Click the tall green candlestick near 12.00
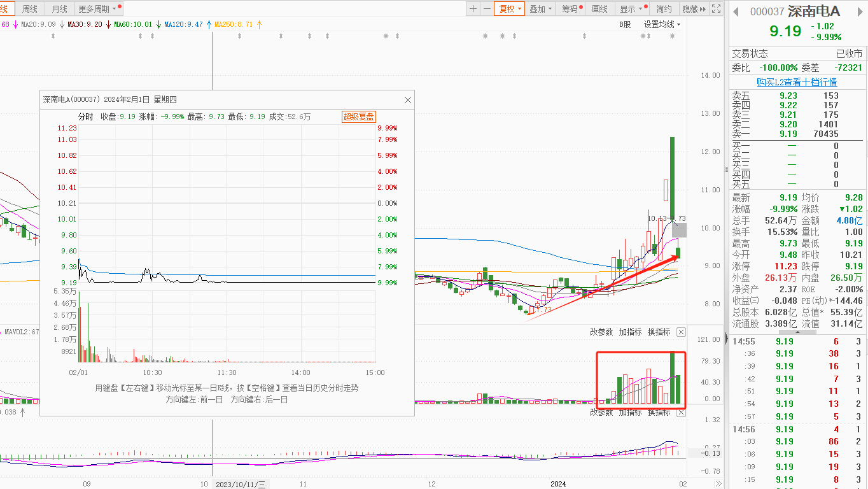 (x=672, y=178)
